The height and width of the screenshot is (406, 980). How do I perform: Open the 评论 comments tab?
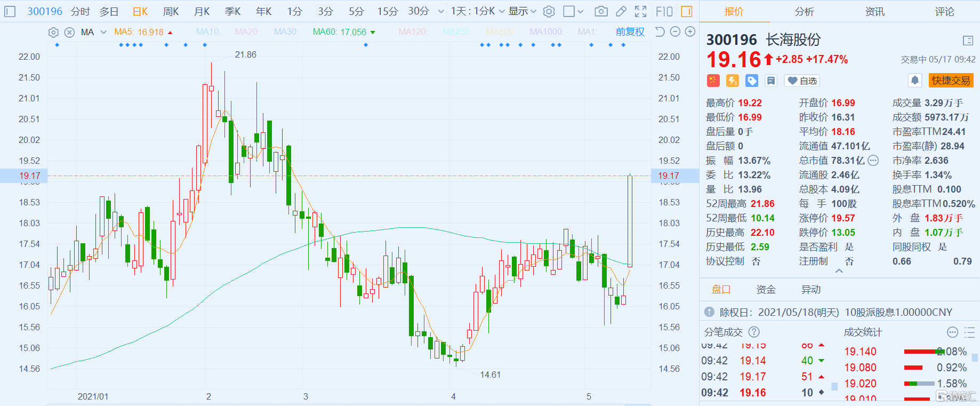[x=945, y=11]
